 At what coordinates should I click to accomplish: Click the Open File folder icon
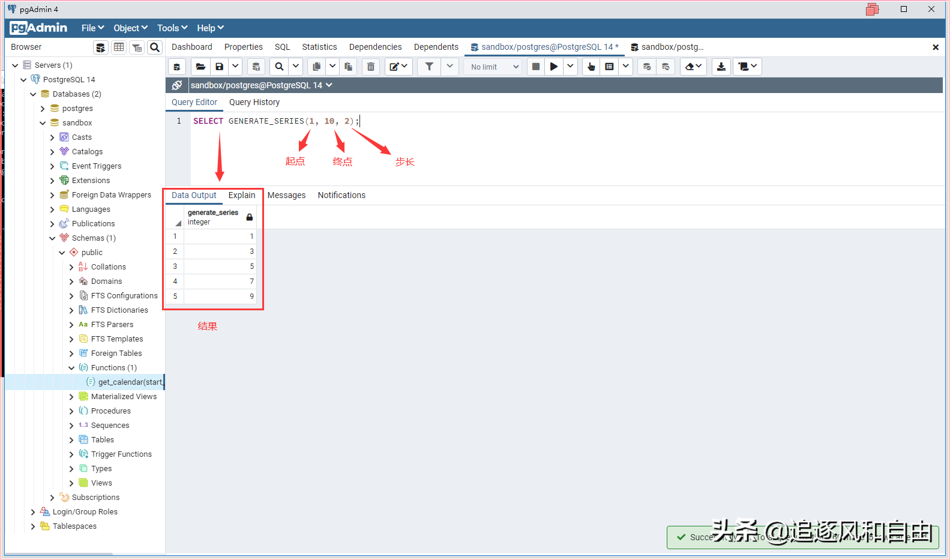point(200,67)
